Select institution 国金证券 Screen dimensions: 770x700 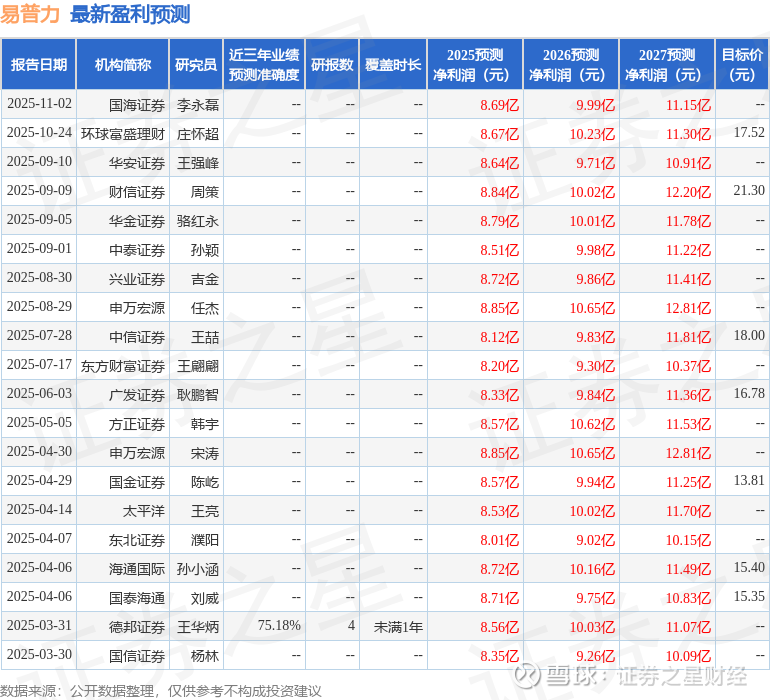click(137, 482)
